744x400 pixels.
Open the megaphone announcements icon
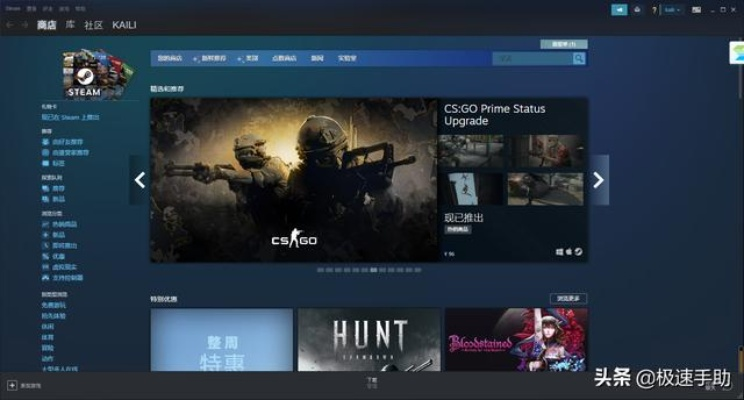click(x=619, y=9)
